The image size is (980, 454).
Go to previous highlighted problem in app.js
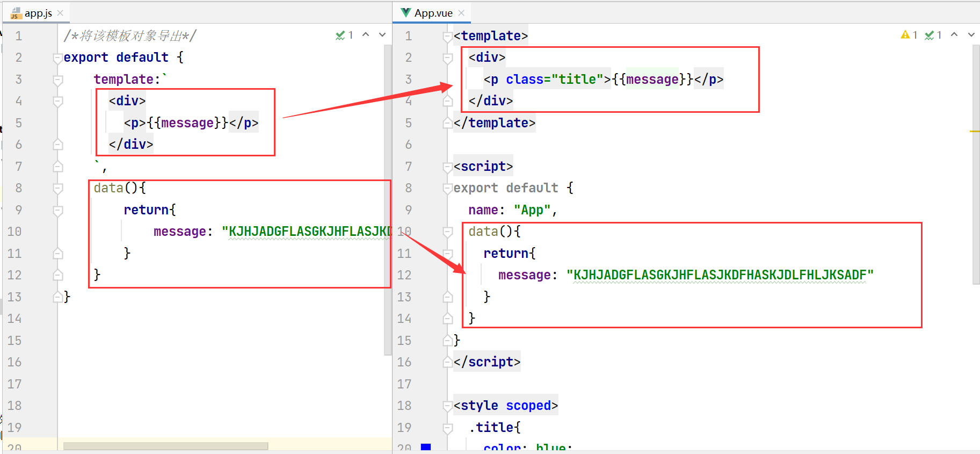(366, 34)
